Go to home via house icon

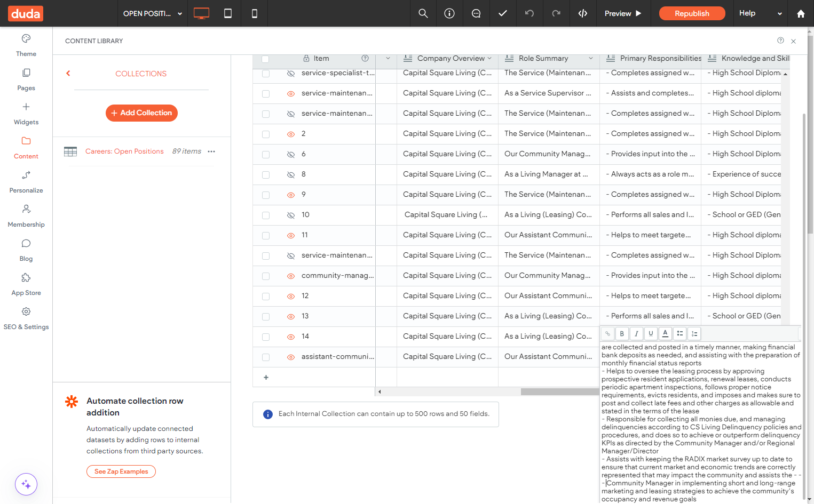801,14
